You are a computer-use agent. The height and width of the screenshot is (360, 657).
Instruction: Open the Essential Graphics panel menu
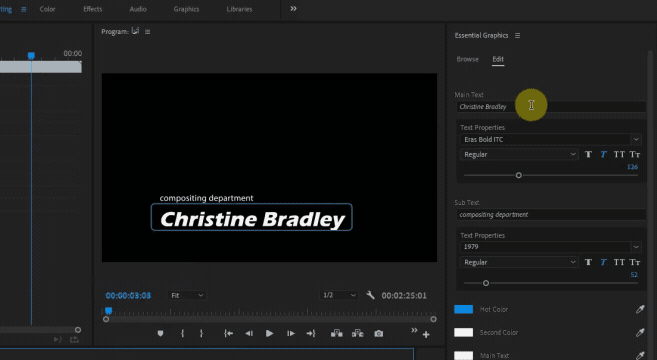(517, 36)
